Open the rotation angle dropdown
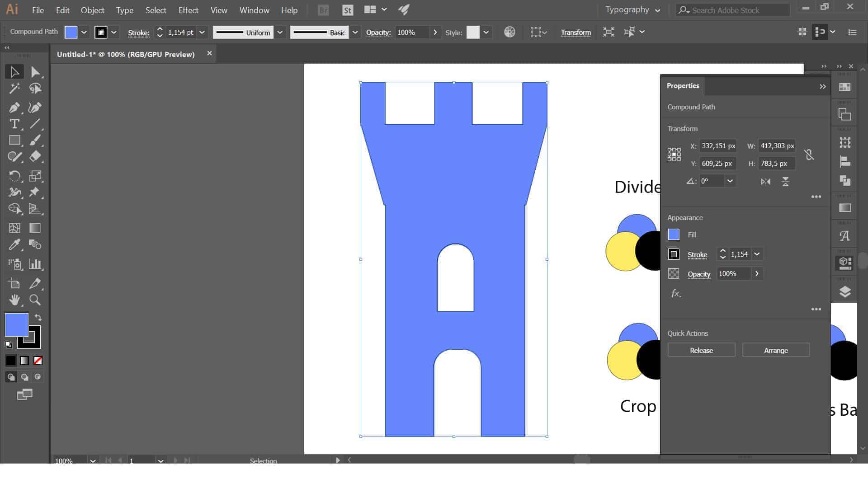The image size is (868, 488). point(730,181)
